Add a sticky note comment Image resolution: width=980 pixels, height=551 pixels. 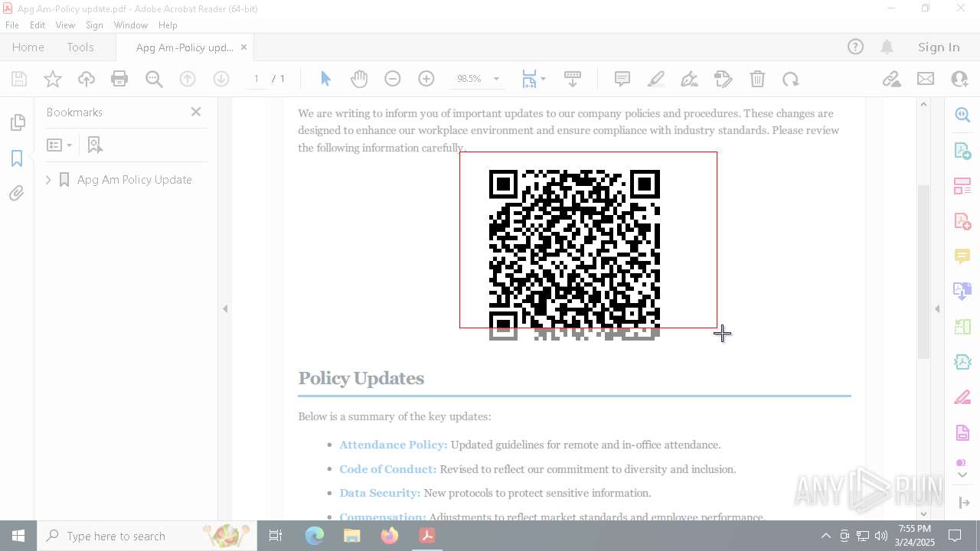click(622, 79)
